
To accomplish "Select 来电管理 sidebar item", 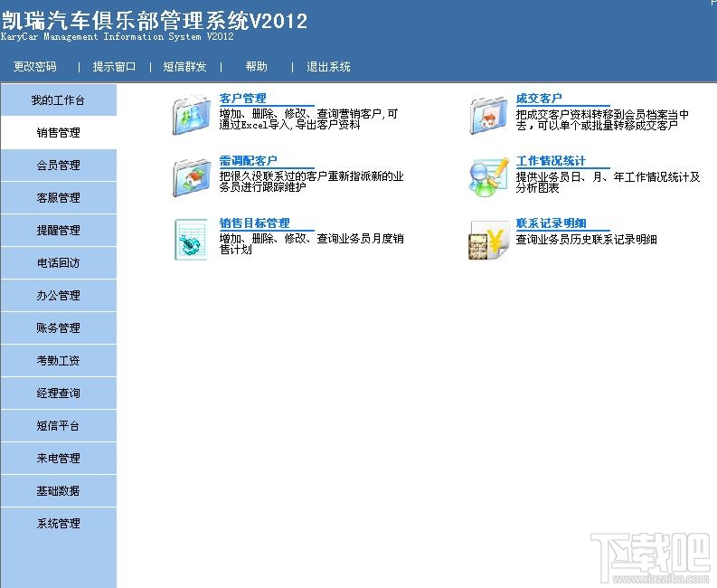I will tap(59, 458).
